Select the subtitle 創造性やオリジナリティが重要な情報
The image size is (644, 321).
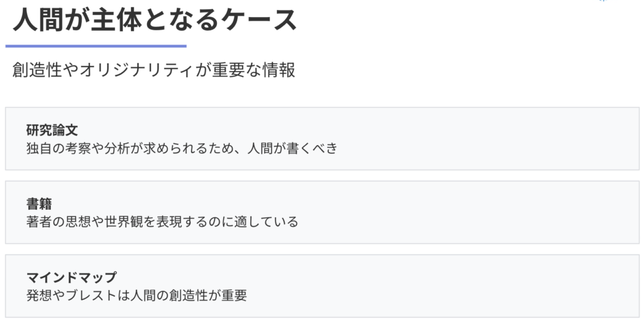[x=153, y=70]
